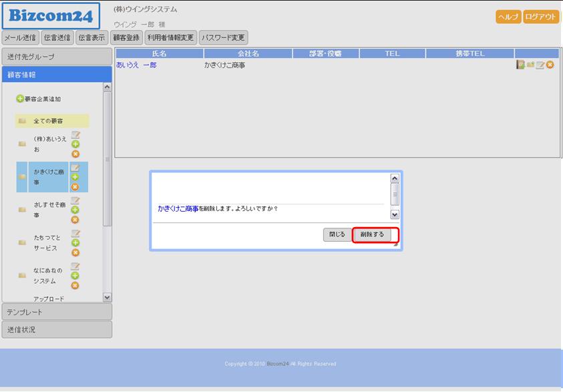
Task: Click the edit icon beside なにぬねのシステム
Action: (75, 266)
